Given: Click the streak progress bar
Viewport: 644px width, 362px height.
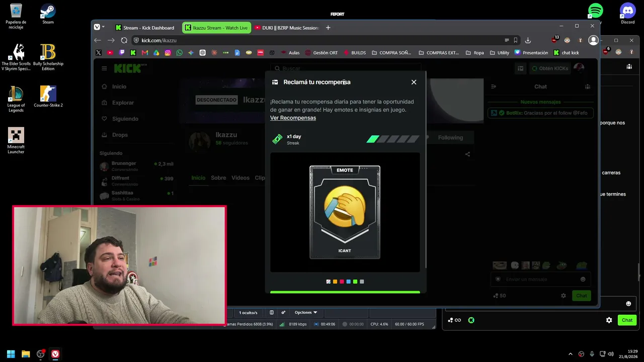Looking at the screenshot, I should coord(393,139).
